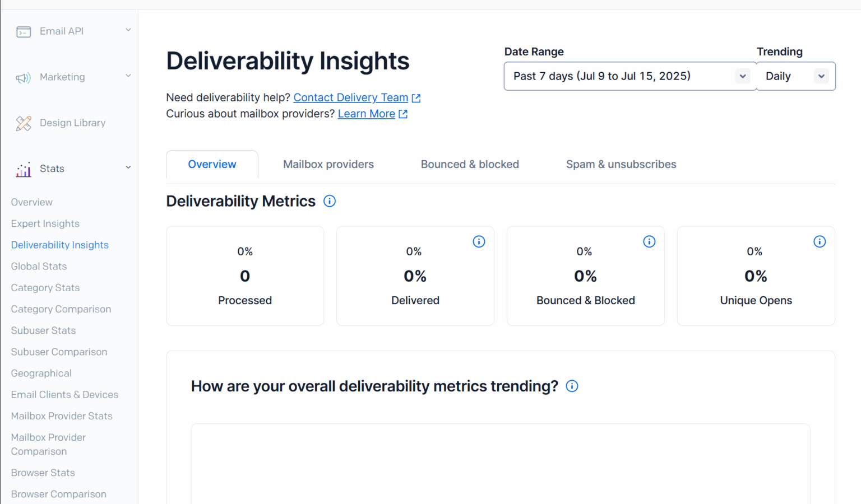This screenshot has height=504, width=861.
Task: Click the info icon beside Deliverability Metrics
Action: pos(330,200)
